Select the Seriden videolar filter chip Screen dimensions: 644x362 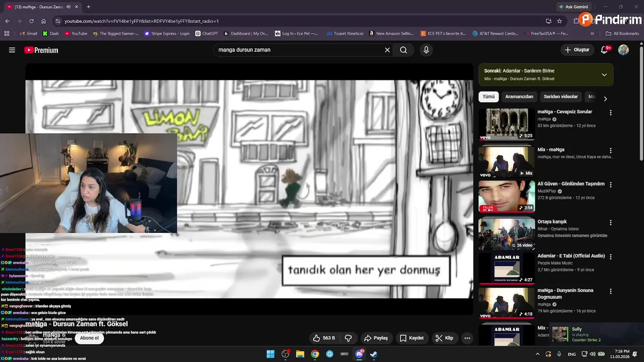(560, 97)
